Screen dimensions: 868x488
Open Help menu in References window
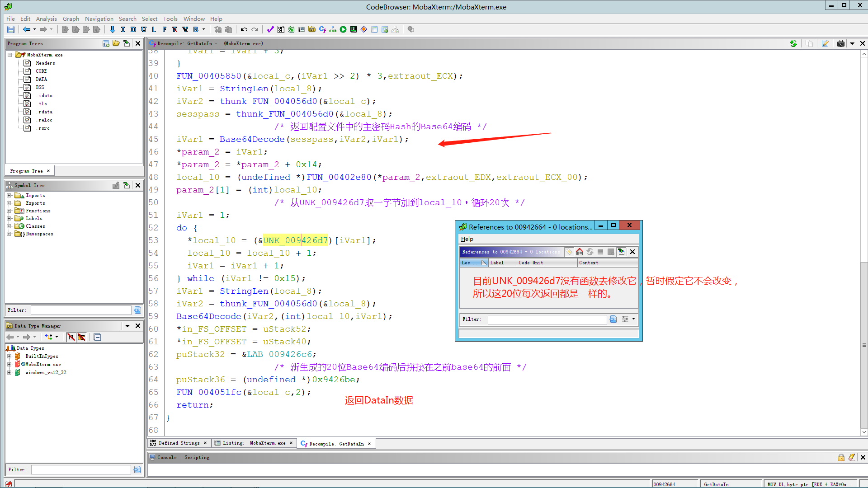pos(467,239)
